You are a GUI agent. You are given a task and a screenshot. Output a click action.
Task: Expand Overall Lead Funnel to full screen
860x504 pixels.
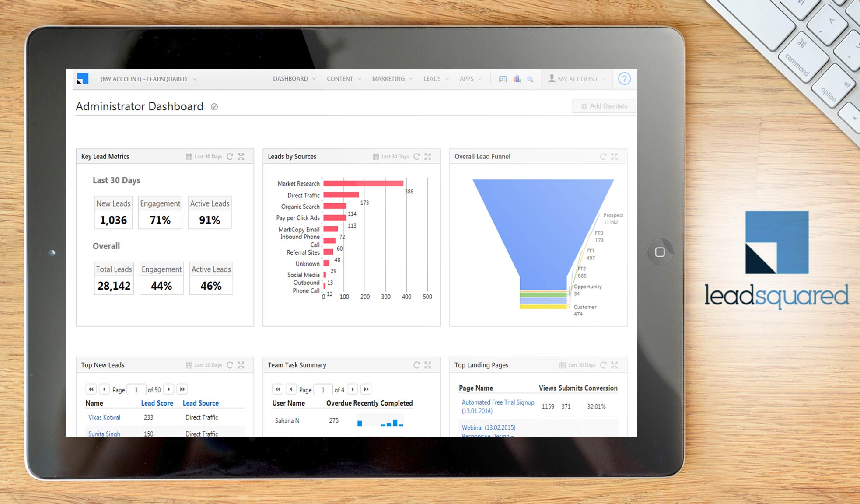[614, 156]
